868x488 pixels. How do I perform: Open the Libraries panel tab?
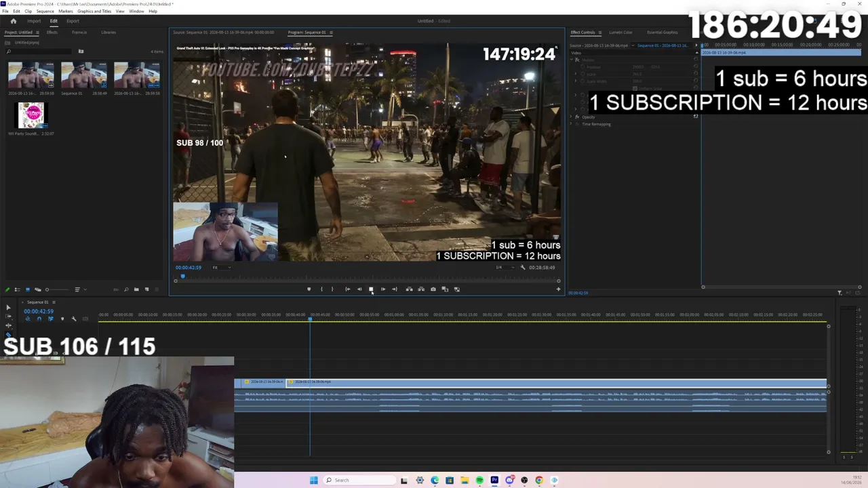[108, 33]
